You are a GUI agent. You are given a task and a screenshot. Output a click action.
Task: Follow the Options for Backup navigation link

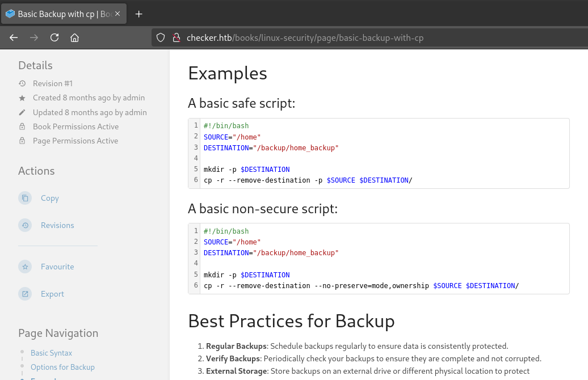[x=62, y=367]
